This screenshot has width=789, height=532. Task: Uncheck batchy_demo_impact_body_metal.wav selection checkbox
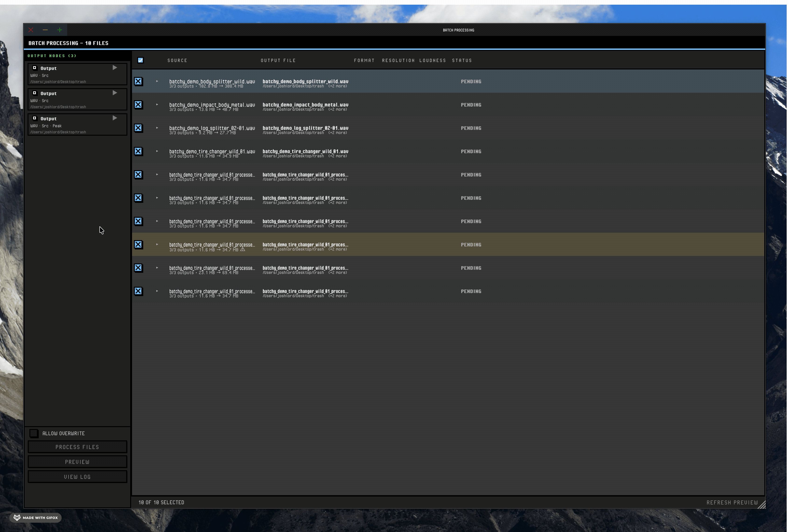pos(138,104)
